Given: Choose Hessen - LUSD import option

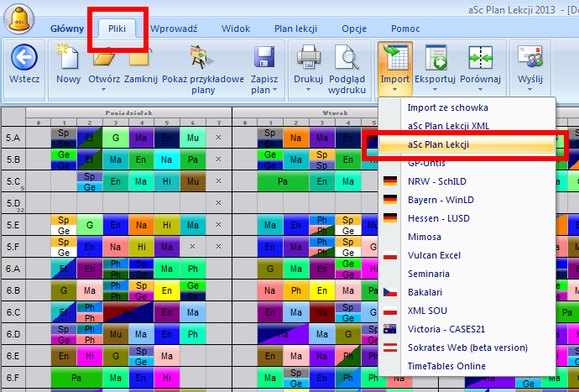Looking at the screenshot, I should coord(467,218).
